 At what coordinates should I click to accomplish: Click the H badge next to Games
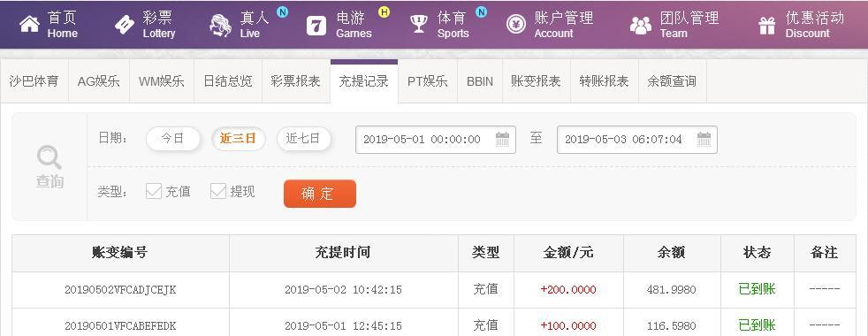coord(384,11)
